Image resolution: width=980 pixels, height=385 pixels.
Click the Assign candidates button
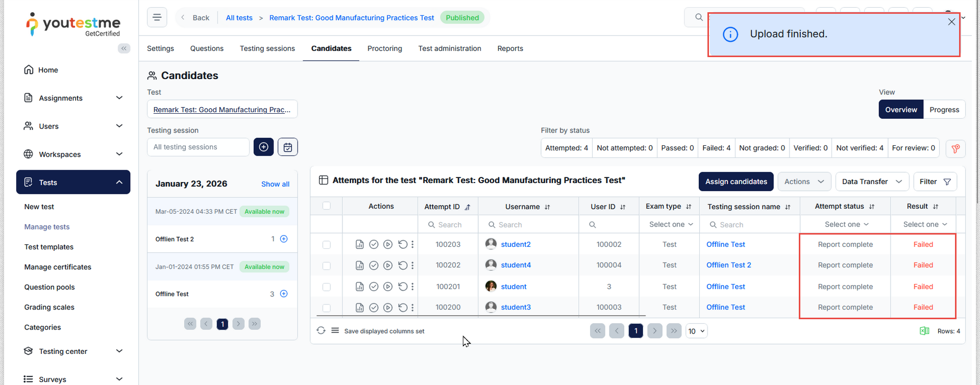pyautogui.click(x=736, y=182)
